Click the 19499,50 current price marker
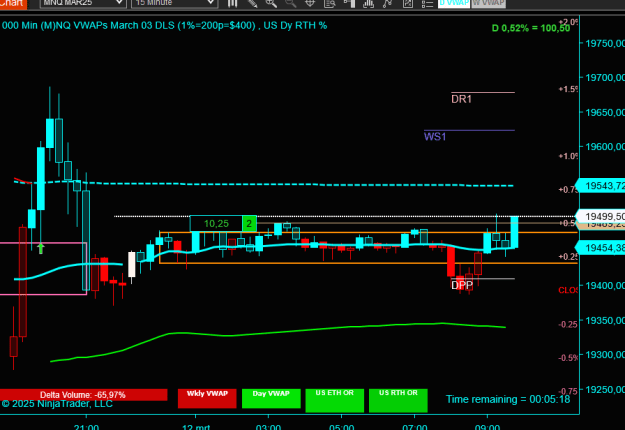Image resolution: width=625 pixels, height=430 pixels. pyautogui.click(x=601, y=216)
